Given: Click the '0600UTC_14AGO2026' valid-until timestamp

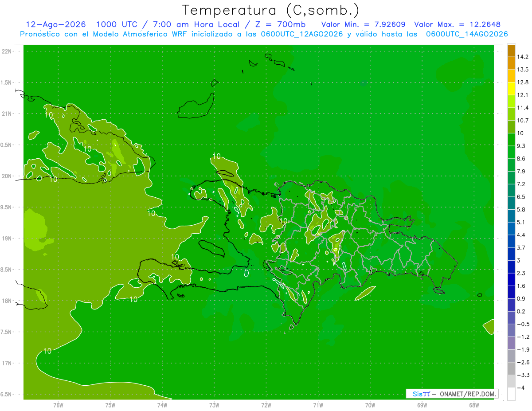Looking at the screenshot, I should tap(467, 34).
